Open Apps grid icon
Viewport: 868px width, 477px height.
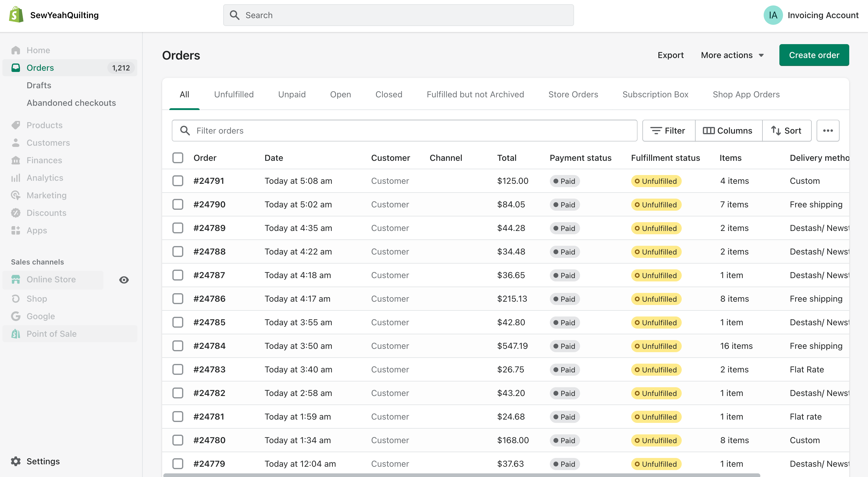pyautogui.click(x=16, y=230)
